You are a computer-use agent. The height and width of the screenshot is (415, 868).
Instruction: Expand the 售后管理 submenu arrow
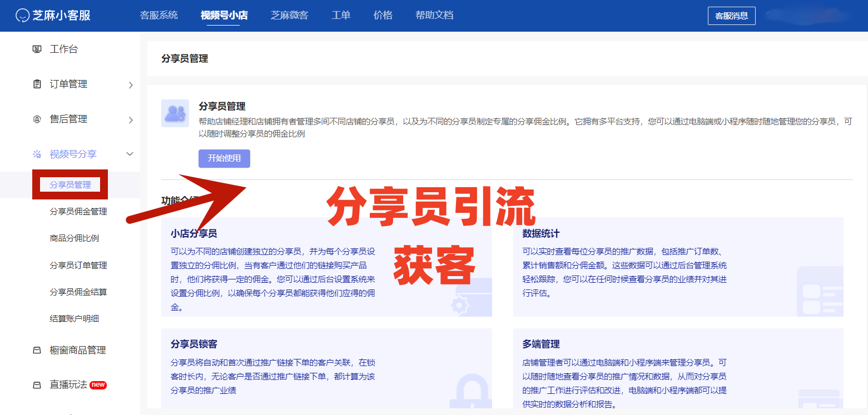[x=131, y=120]
